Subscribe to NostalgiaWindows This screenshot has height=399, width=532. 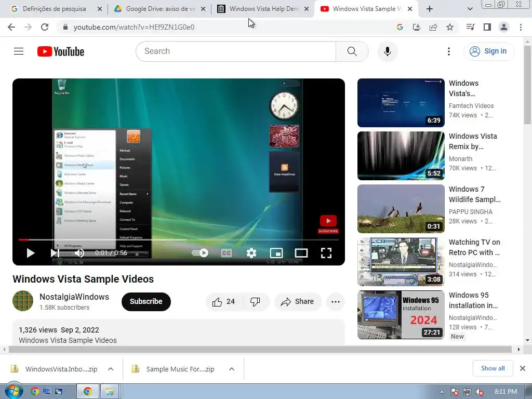[146, 302]
